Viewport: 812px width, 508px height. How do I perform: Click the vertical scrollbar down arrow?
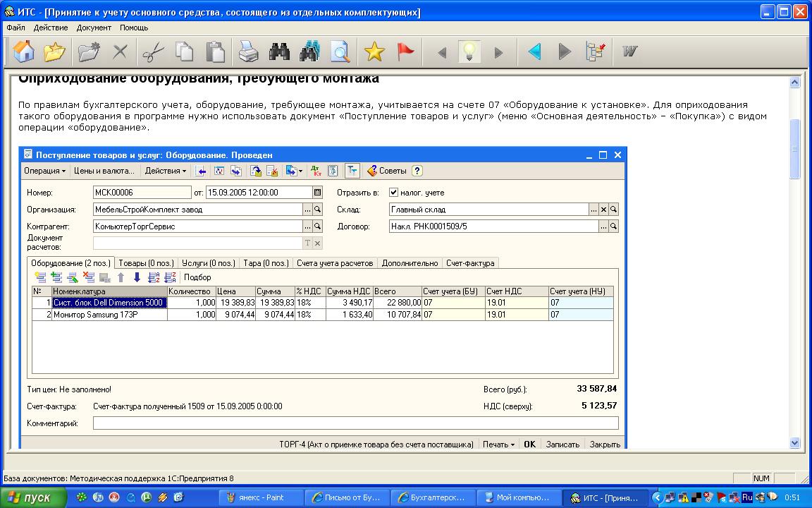(795, 443)
